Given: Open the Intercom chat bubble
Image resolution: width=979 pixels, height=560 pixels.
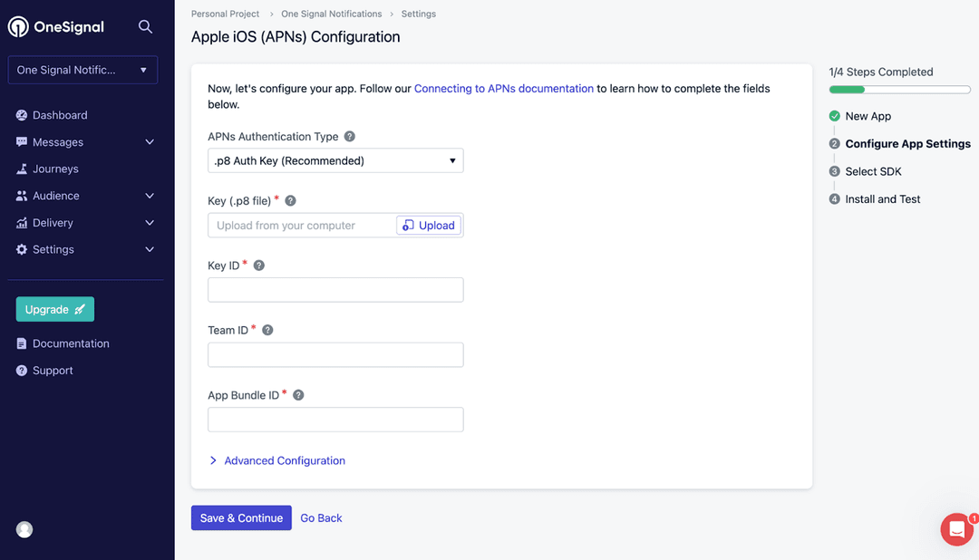Looking at the screenshot, I should click(955, 529).
